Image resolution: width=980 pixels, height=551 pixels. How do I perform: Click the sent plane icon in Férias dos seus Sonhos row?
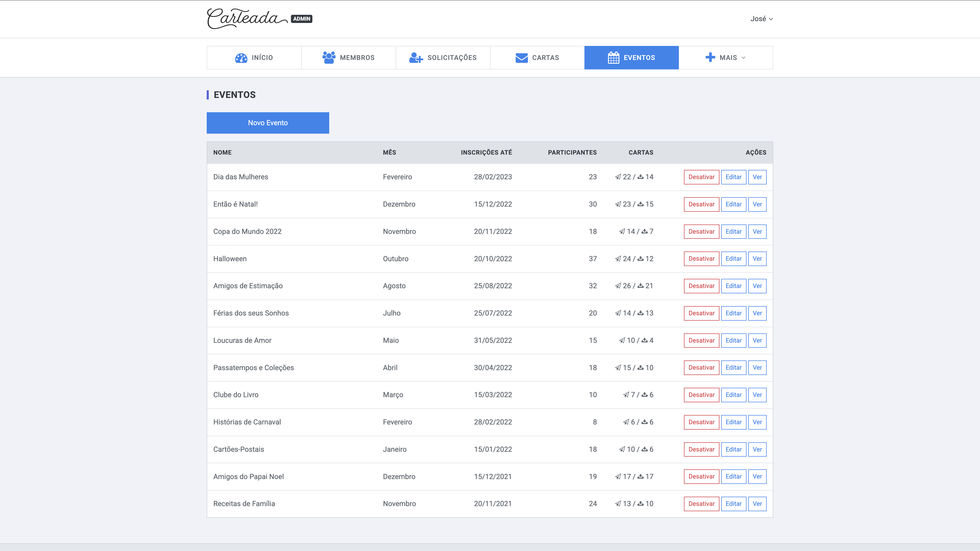point(618,313)
